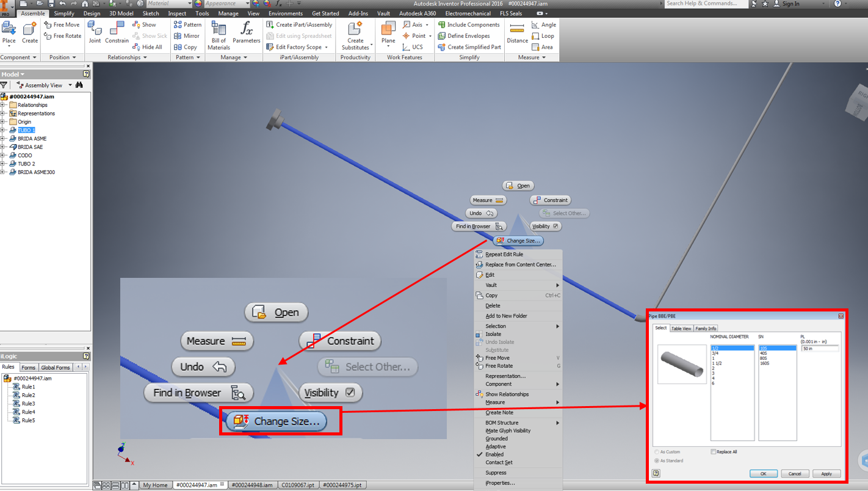Click the browser filter funnel icon
868x491 pixels.
click(x=4, y=85)
